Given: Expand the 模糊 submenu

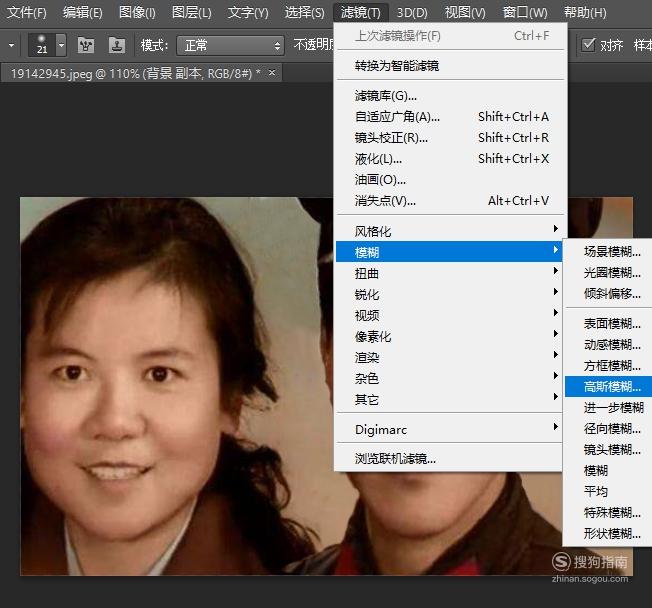Looking at the screenshot, I should tap(449, 252).
